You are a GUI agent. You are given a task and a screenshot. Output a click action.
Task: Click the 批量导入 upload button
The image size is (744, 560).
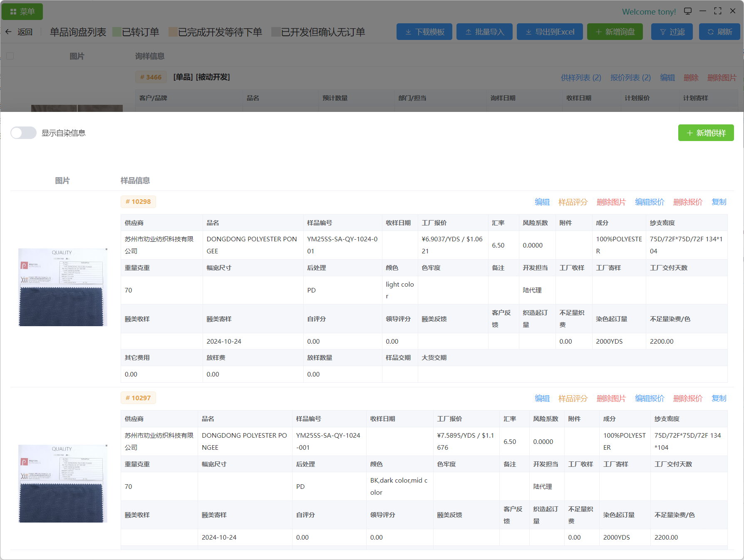[484, 32]
